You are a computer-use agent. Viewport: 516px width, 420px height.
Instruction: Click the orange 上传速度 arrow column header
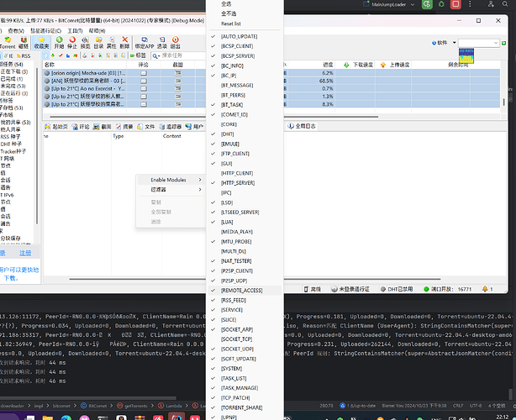(x=395, y=65)
